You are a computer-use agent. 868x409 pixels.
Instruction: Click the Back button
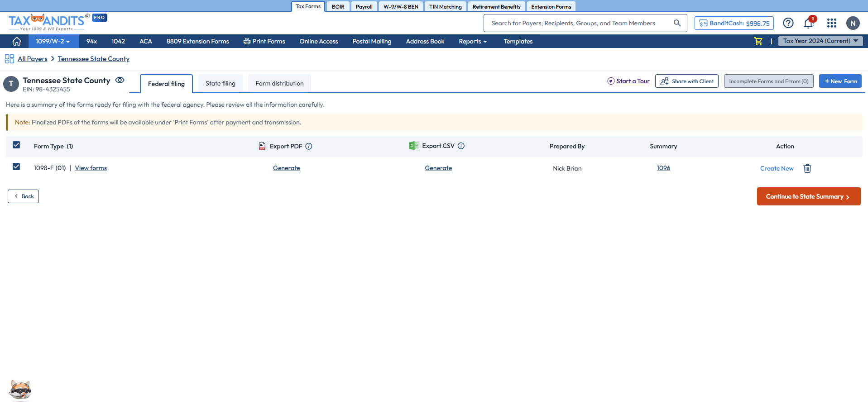coord(23,196)
